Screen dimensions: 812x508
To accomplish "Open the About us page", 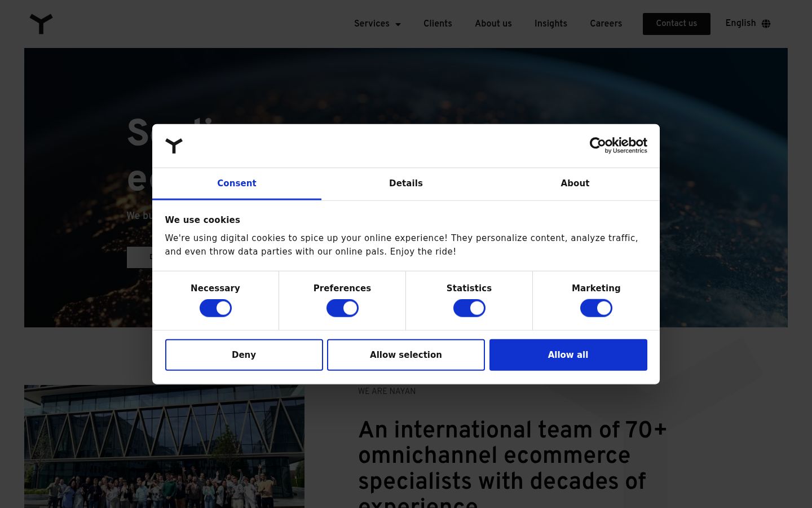I will pyautogui.click(x=493, y=24).
